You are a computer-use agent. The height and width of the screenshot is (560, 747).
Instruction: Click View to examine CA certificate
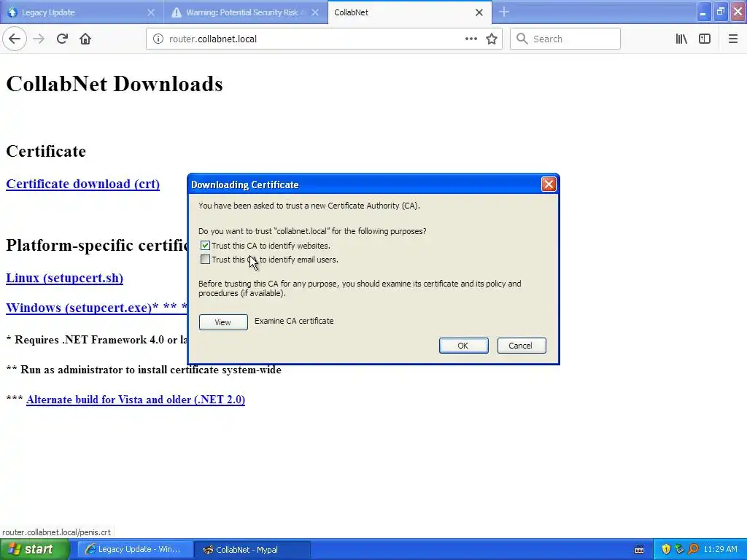tap(223, 322)
